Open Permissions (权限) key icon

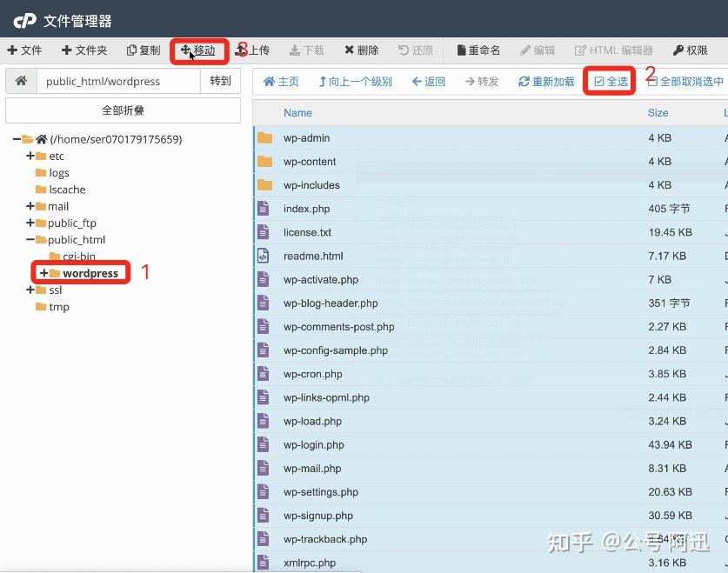[678, 50]
